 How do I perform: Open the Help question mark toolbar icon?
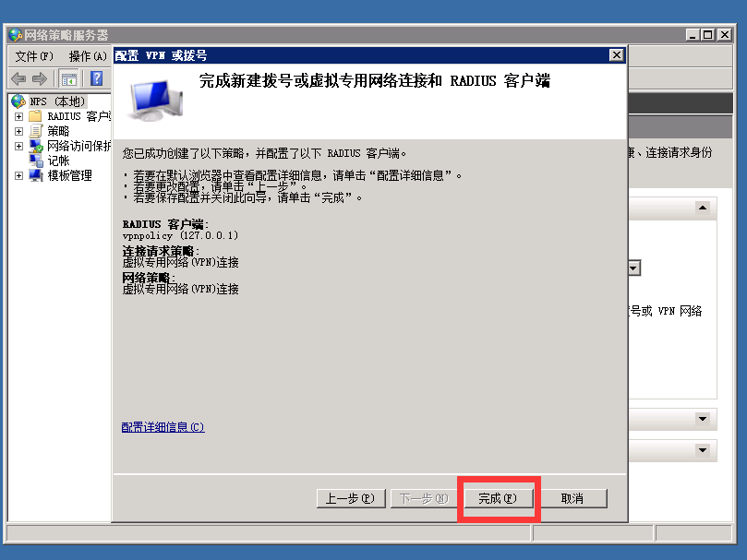[x=96, y=78]
